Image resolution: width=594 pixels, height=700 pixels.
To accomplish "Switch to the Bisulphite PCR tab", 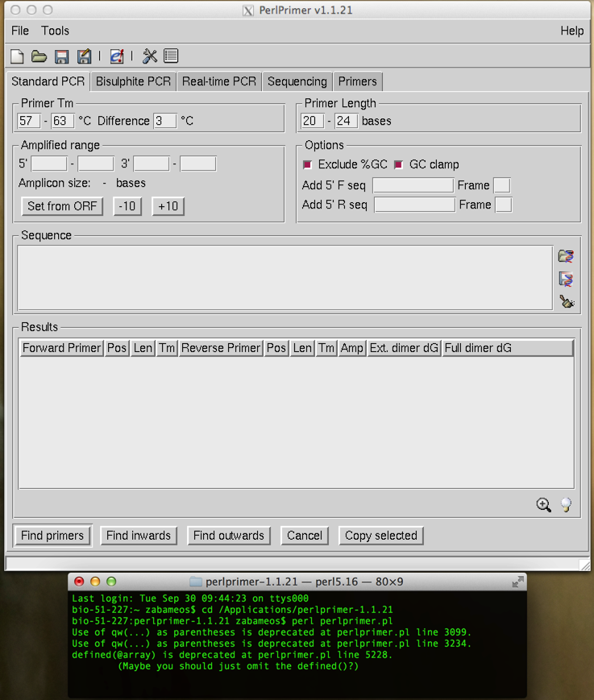I will pos(133,81).
